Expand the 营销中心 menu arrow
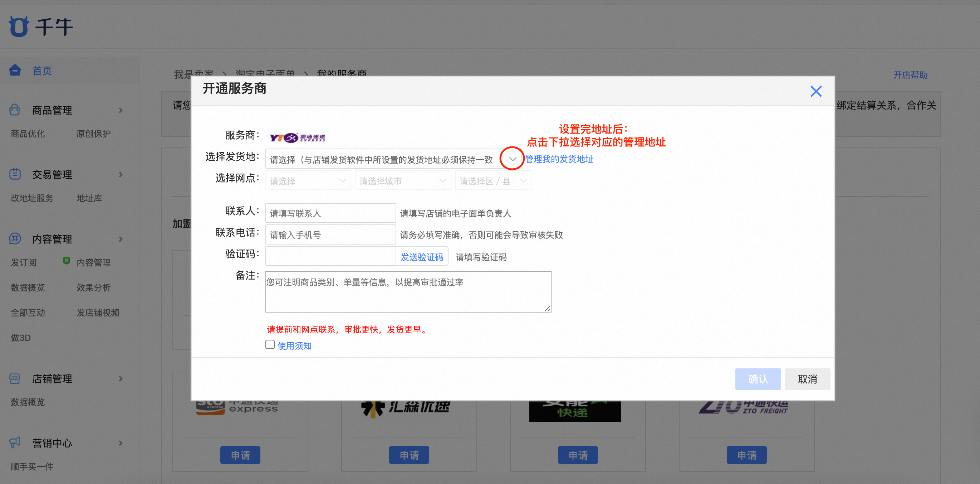This screenshot has width=980, height=484. [x=121, y=443]
